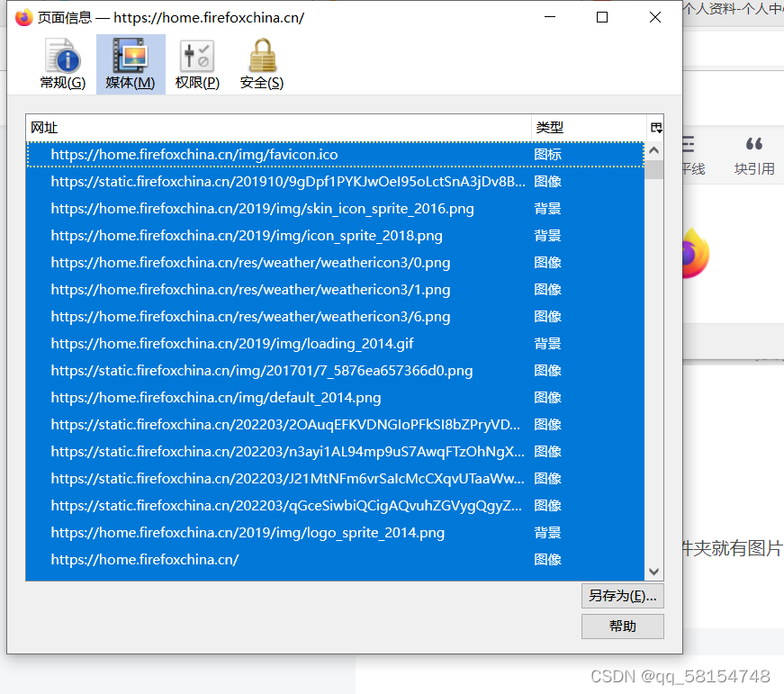Select the 202203/J21MtNFm6vrSaIcMc row
The image size is (784, 694).
pyautogui.click(x=335, y=479)
